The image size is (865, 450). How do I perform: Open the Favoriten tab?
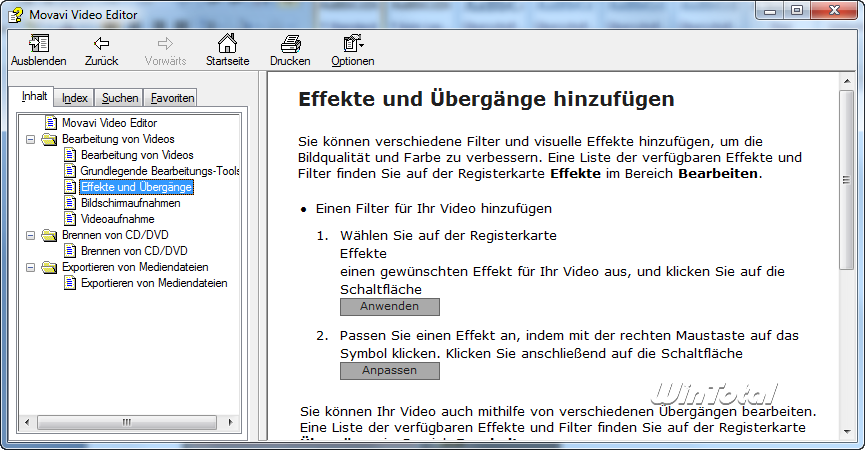(172, 98)
